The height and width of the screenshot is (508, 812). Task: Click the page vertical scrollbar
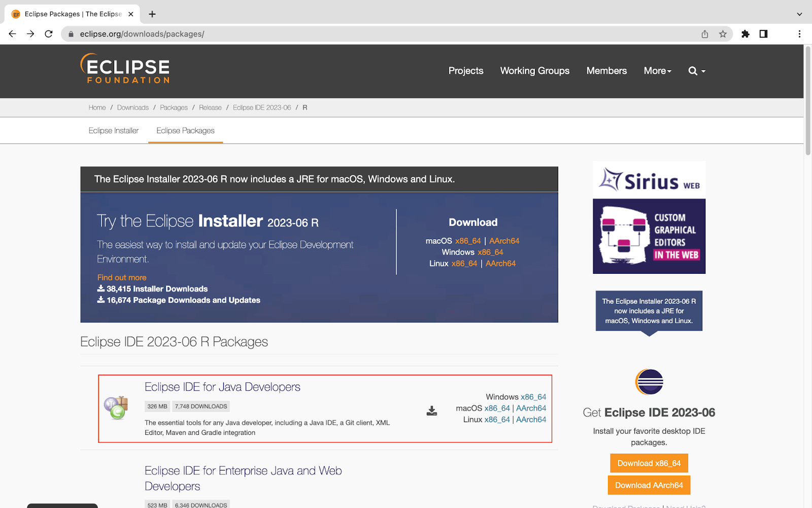click(808, 101)
